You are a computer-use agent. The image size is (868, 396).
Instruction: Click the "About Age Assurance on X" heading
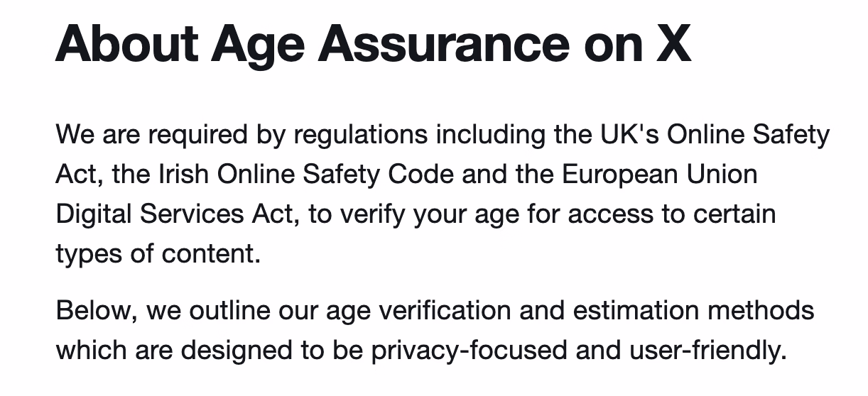[x=373, y=42]
